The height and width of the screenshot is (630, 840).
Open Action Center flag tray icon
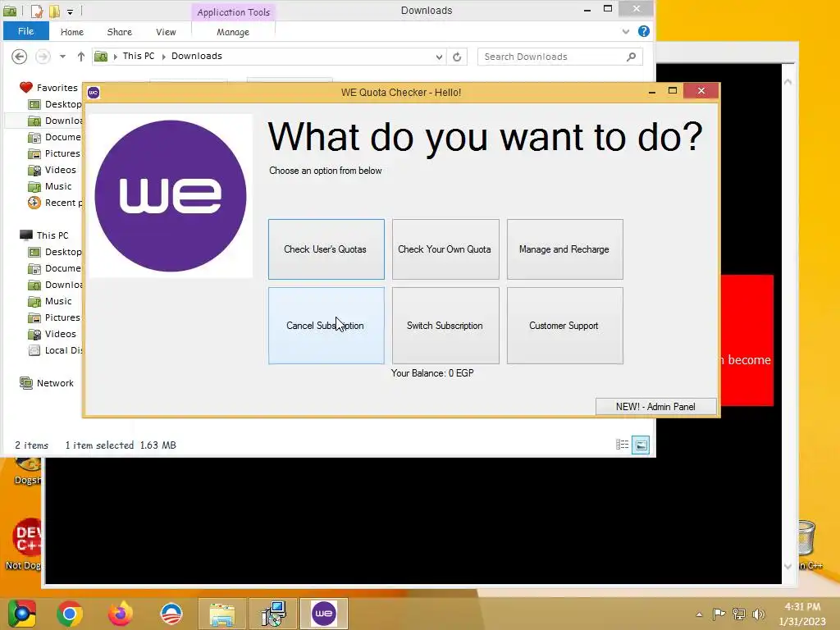tap(719, 614)
